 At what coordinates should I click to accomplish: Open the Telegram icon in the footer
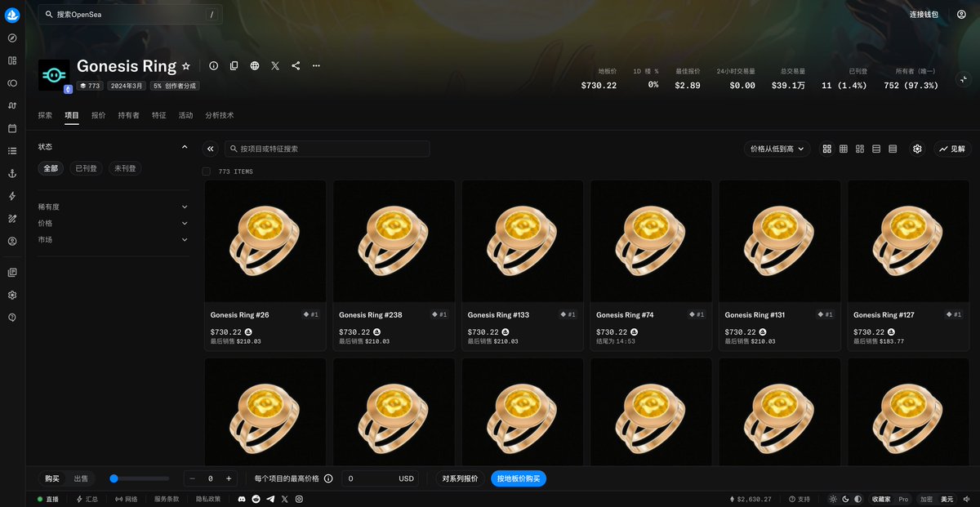[270, 499]
